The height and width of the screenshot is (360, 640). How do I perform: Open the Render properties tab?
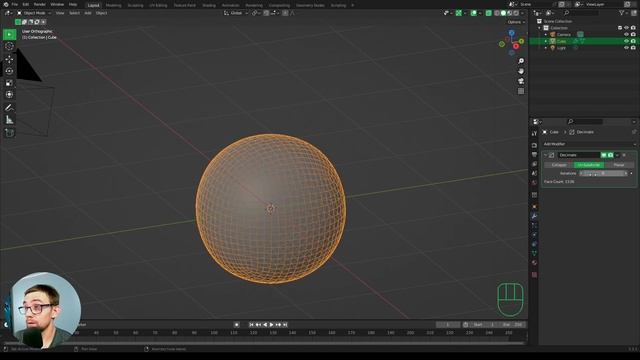[x=534, y=145]
